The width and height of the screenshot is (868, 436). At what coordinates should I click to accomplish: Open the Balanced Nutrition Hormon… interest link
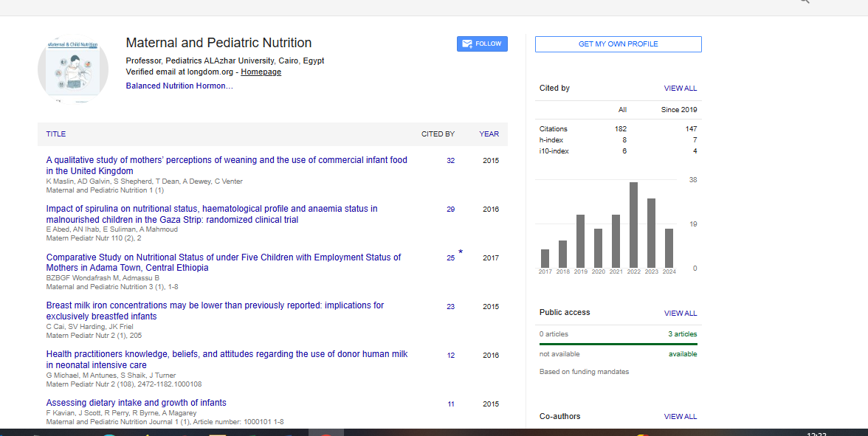pyautogui.click(x=179, y=86)
